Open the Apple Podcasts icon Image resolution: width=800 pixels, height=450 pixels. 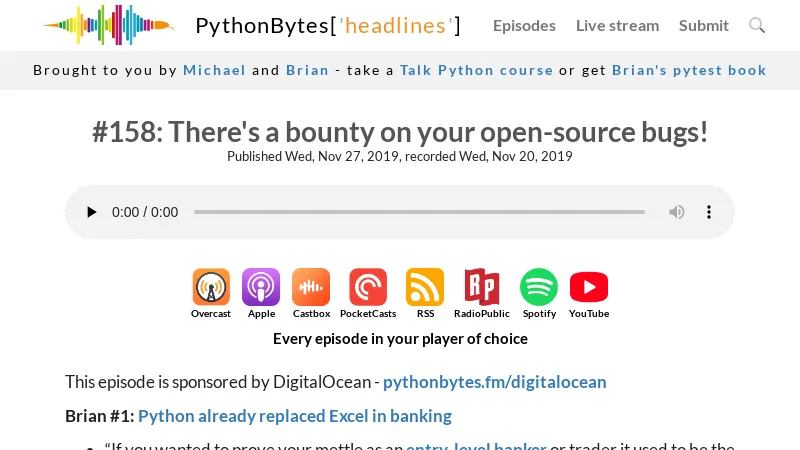click(261, 288)
